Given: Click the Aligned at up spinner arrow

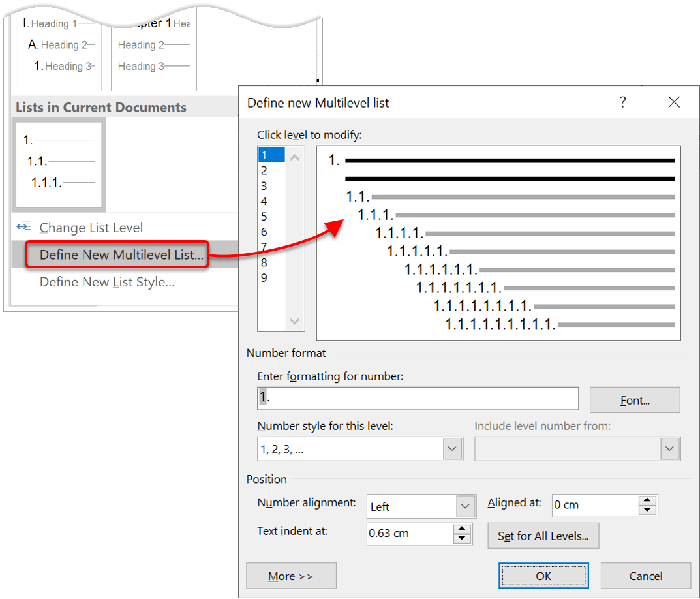Looking at the screenshot, I should [646, 501].
